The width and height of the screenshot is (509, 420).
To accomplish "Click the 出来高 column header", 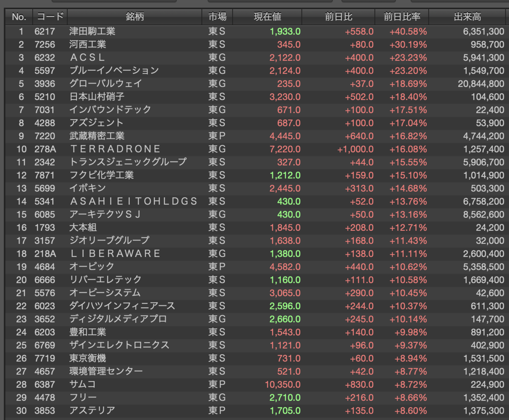I will tap(467, 17).
